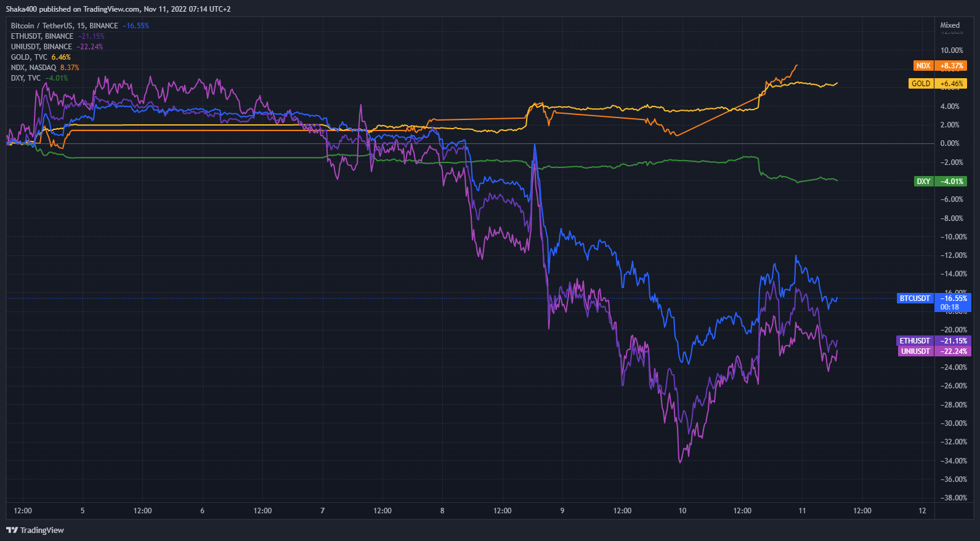Click TradingView.com in the header text
This screenshot has height=541, width=980.
click(111, 9)
